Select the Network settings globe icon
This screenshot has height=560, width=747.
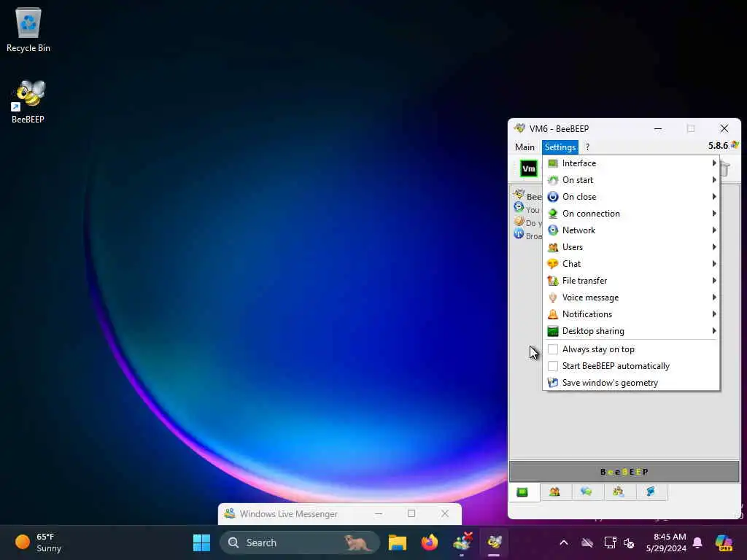[553, 230]
